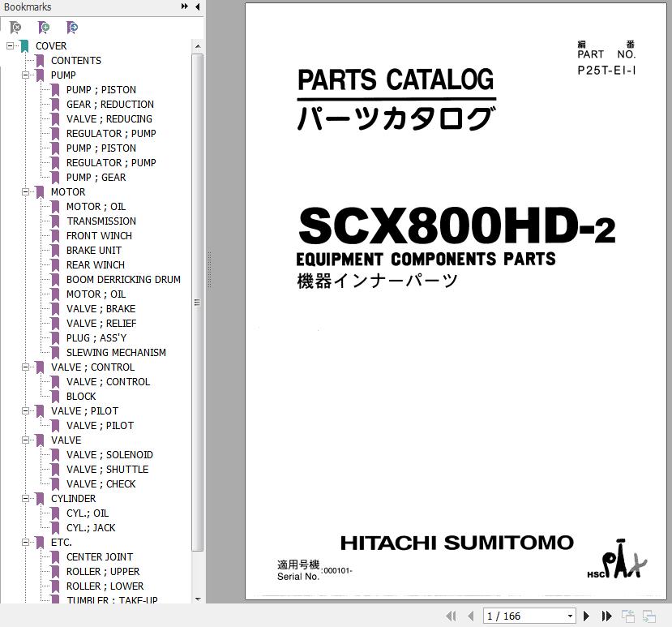The width and height of the screenshot is (672, 627).
Task: Click bookmarks scrollbar down arrow
Action: click(198, 599)
